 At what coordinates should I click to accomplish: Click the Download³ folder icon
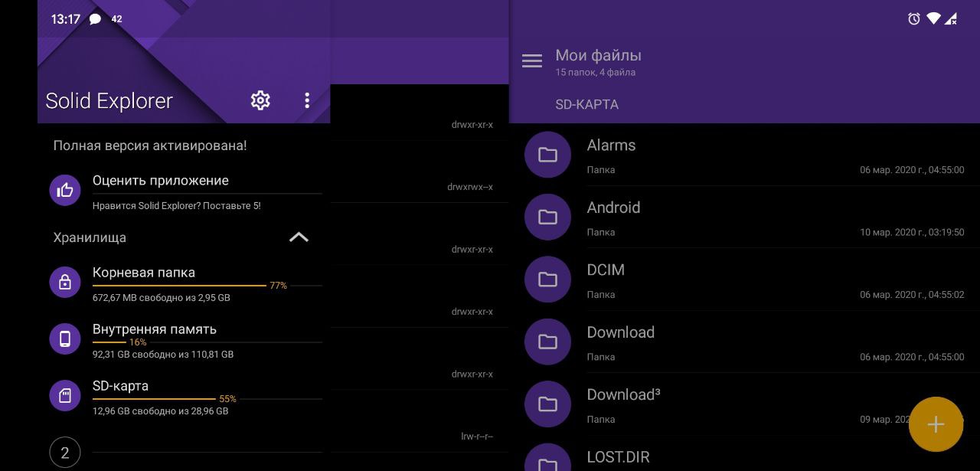click(x=547, y=404)
